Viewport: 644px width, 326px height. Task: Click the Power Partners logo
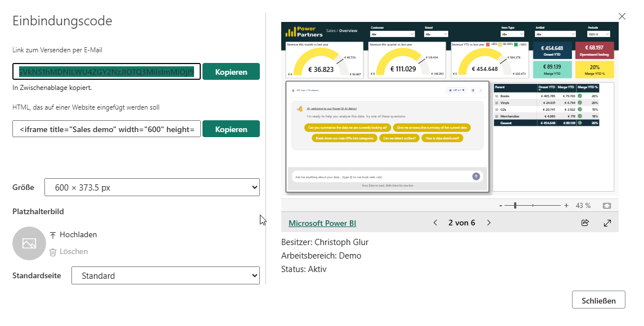[x=304, y=31]
